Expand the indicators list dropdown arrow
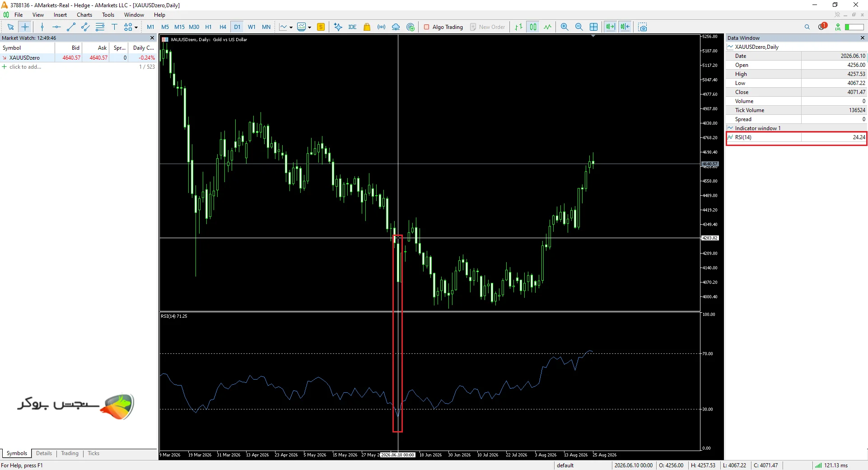868x470 pixels. (310, 28)
